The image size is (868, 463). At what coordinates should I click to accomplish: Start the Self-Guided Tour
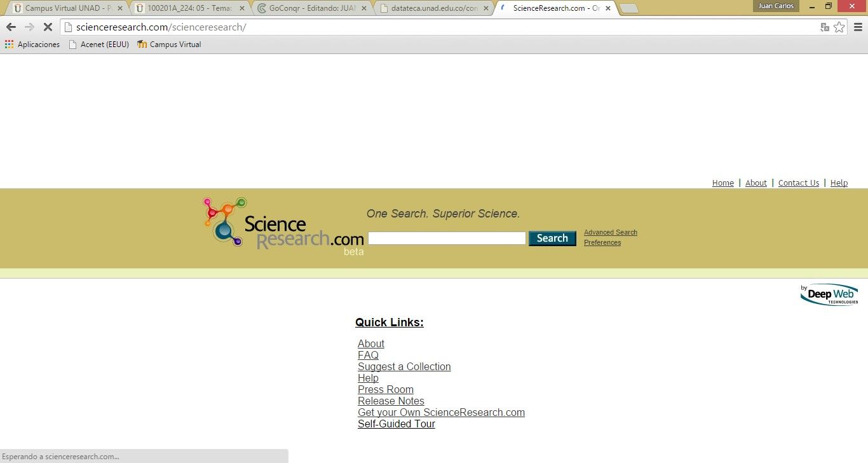pyautogui.click(x=397, y=424)
